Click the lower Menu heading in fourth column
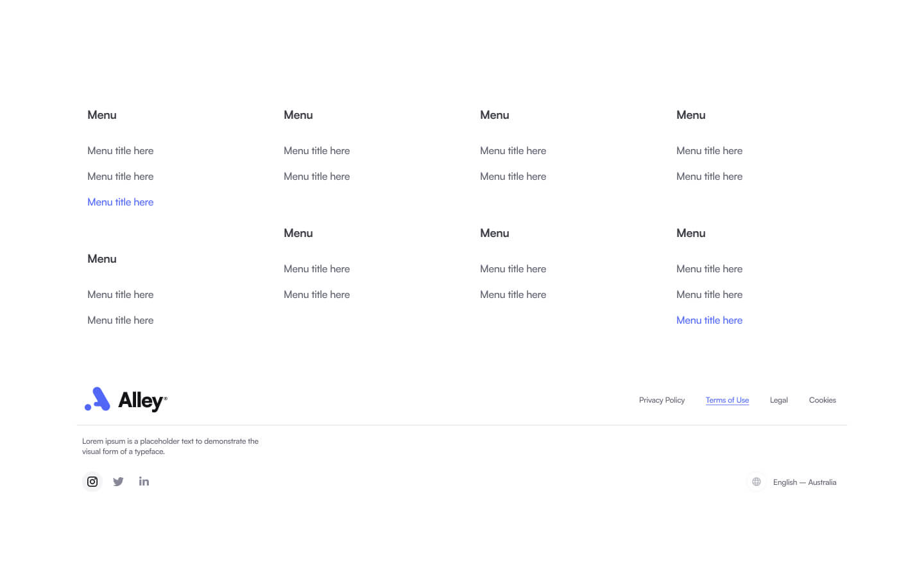The width and height of the screenshot is (924, 578). tap(691, 233)
